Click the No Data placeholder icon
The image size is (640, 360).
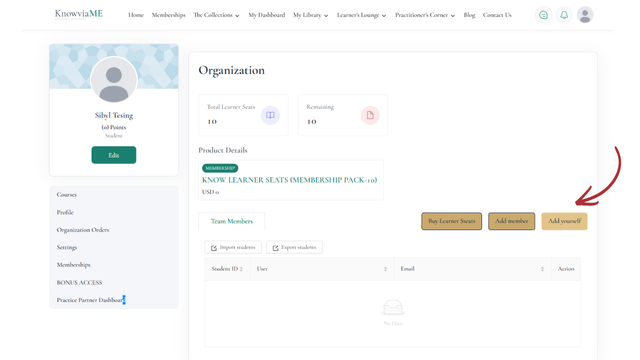[393, 307]
